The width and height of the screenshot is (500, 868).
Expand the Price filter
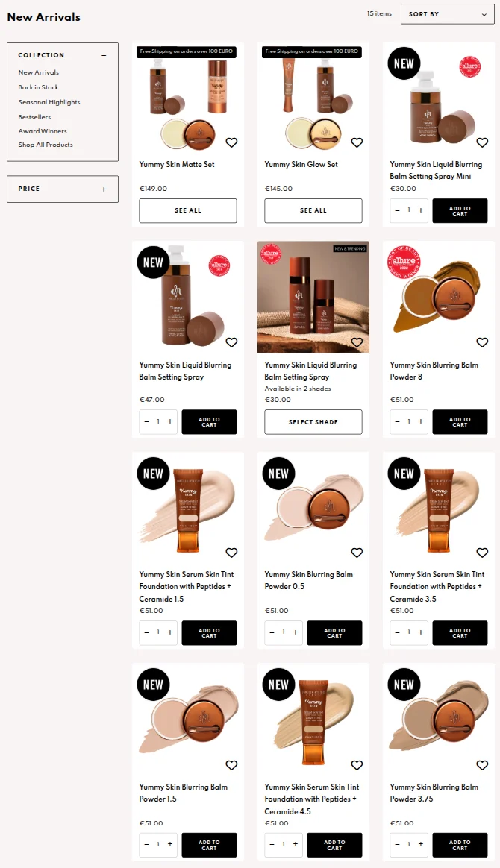point(104,189)
